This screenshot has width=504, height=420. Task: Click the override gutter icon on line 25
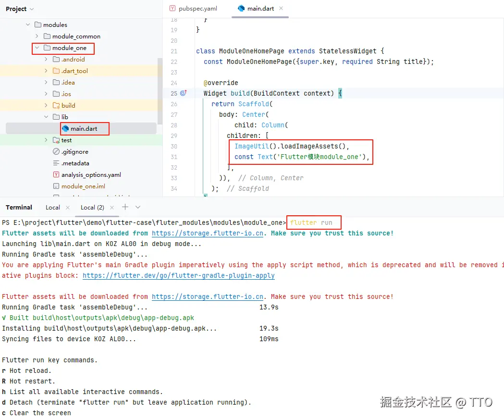tap(183, 93)
